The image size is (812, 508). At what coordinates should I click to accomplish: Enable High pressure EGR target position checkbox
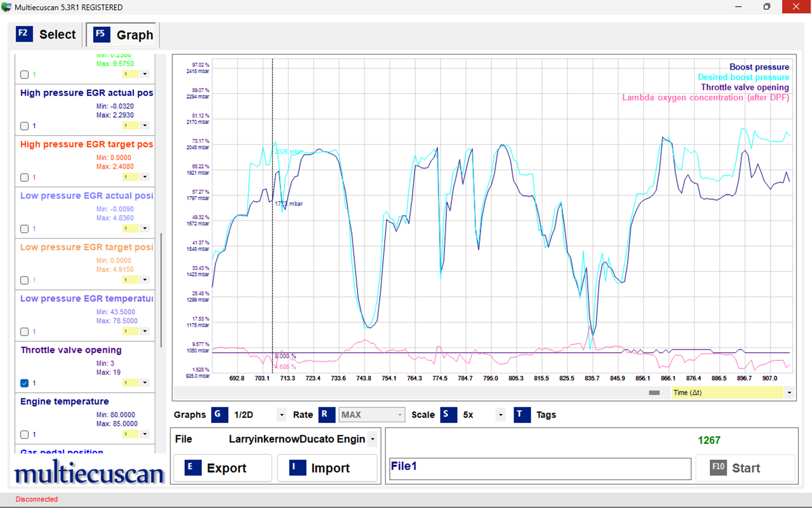coord(24,177)
